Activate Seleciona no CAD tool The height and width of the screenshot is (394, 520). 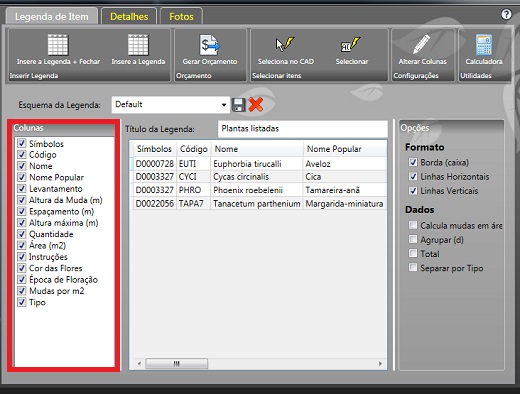(x=285, y=45)
